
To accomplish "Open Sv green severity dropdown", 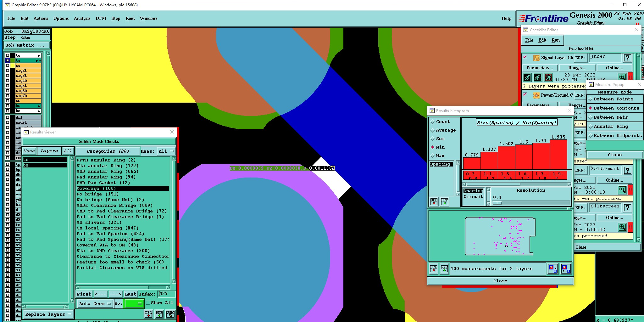I will pos(134,304).
